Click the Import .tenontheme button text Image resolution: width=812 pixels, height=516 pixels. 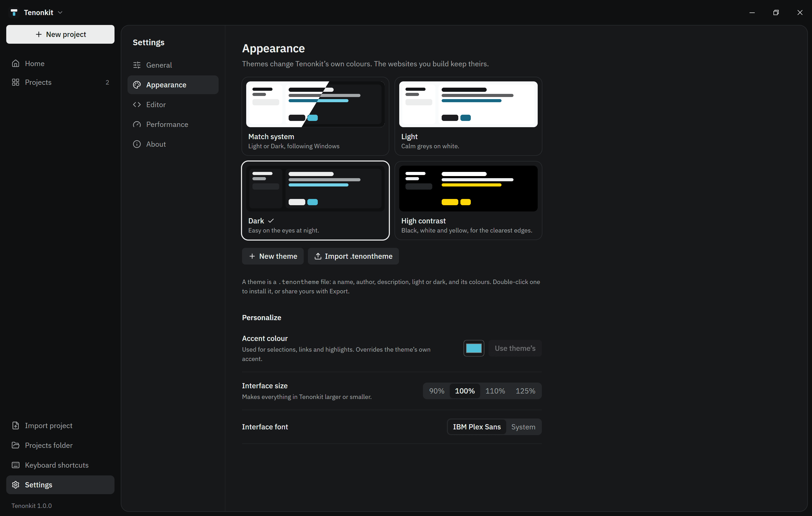click(x=358, y=256)
